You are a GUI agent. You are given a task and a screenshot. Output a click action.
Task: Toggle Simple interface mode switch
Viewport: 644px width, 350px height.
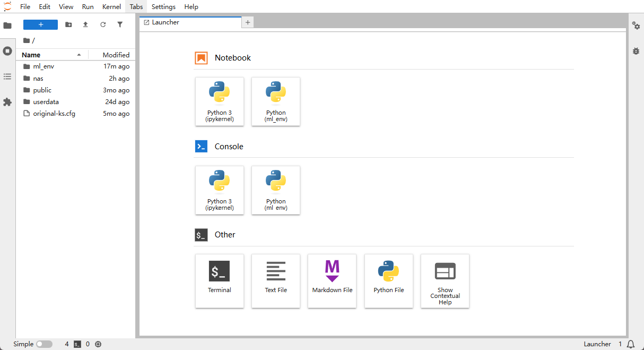(44, 344)
